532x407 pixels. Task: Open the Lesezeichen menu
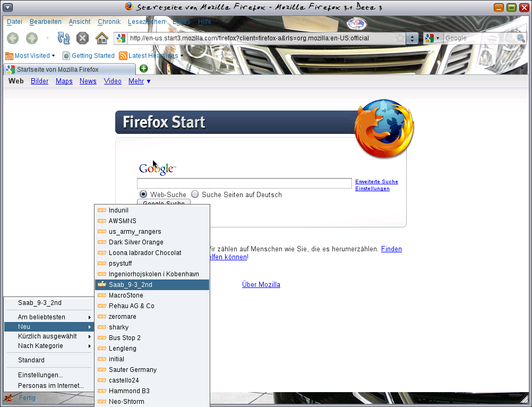[146, 22]
